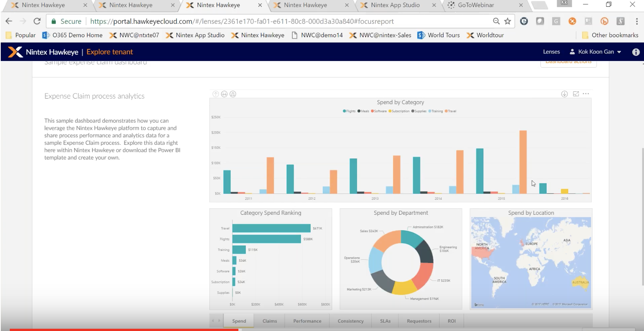Select the Travel bar in Category Spend Ranking

pyautogui.click(x=272, y=228)
